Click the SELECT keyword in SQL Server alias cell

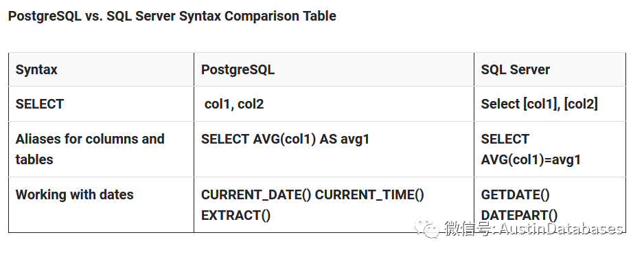pyautogui.click(x=505, y=139)
